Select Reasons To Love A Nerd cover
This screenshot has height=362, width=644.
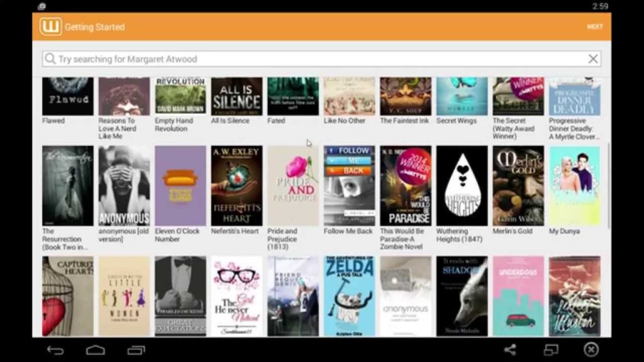pyautogui.click(x=124, y=96)
